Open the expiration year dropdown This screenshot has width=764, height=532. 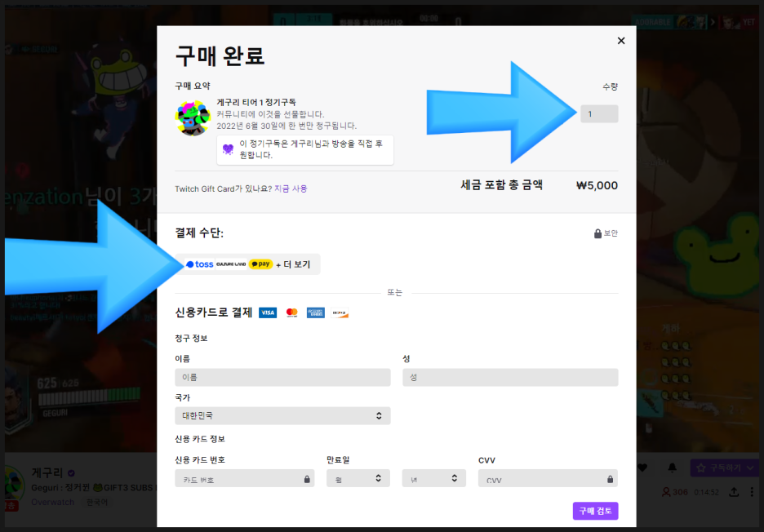coord(433,478)
